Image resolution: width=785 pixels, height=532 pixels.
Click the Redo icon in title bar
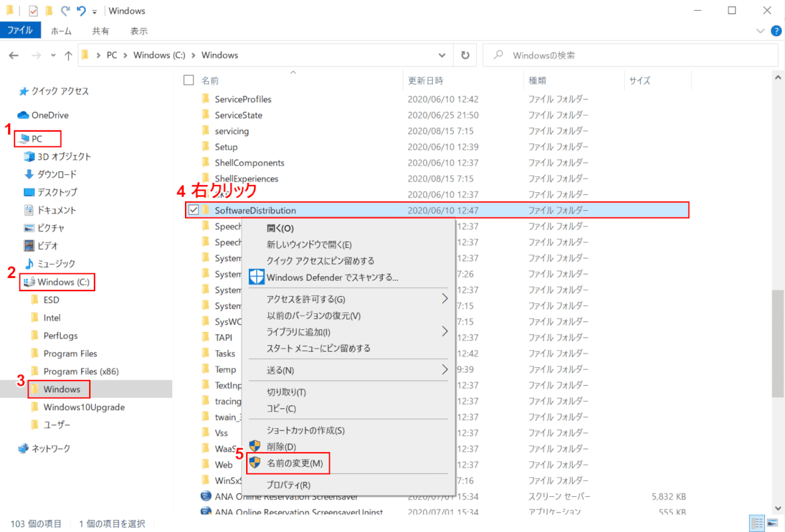(65, 11)
